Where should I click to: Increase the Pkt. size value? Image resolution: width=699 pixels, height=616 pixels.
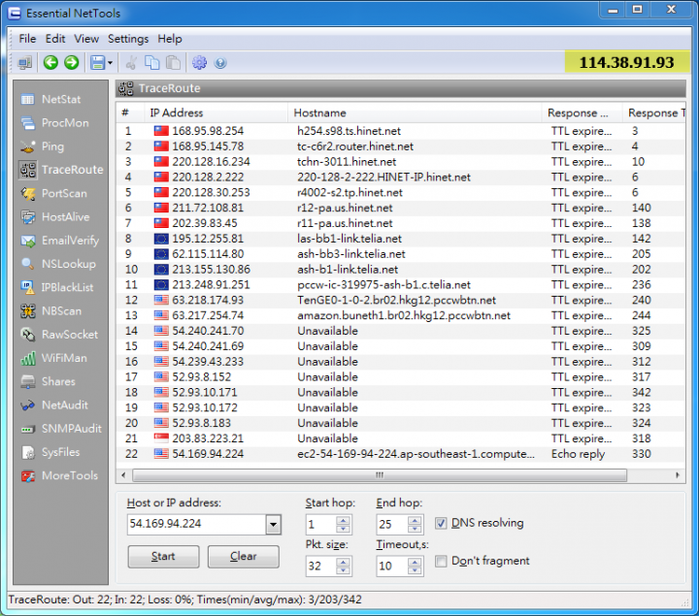344,562
